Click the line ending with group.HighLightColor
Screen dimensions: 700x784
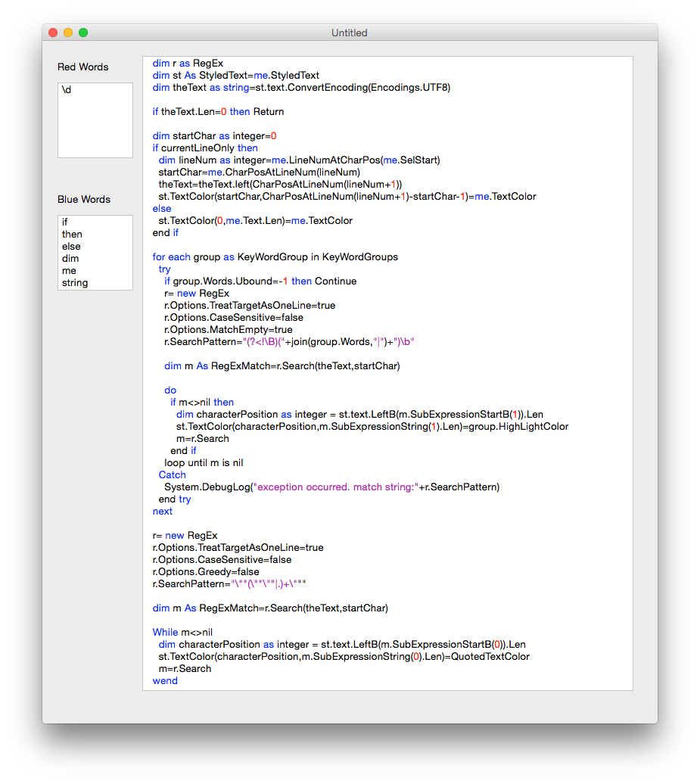coord(372,427)
